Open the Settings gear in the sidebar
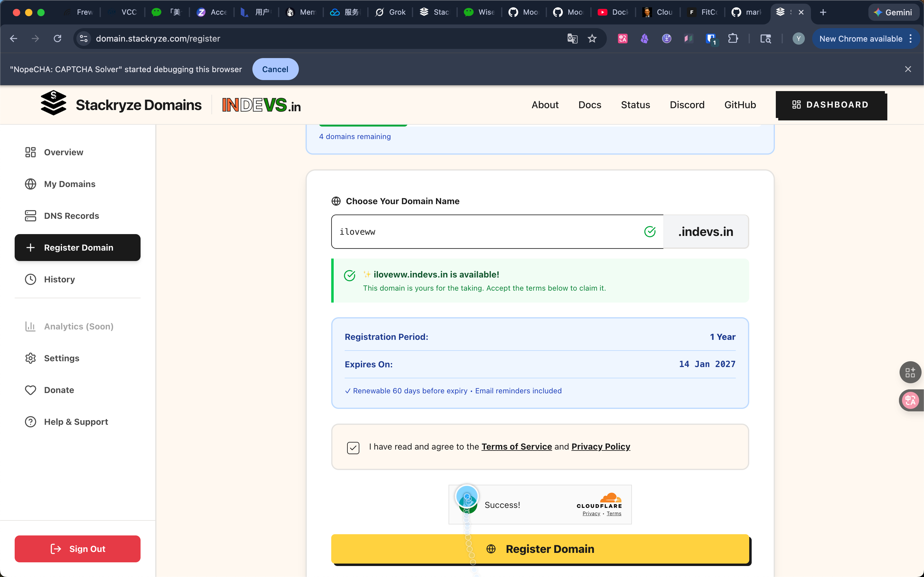This screenshot has width=924, height=577. 31,358
